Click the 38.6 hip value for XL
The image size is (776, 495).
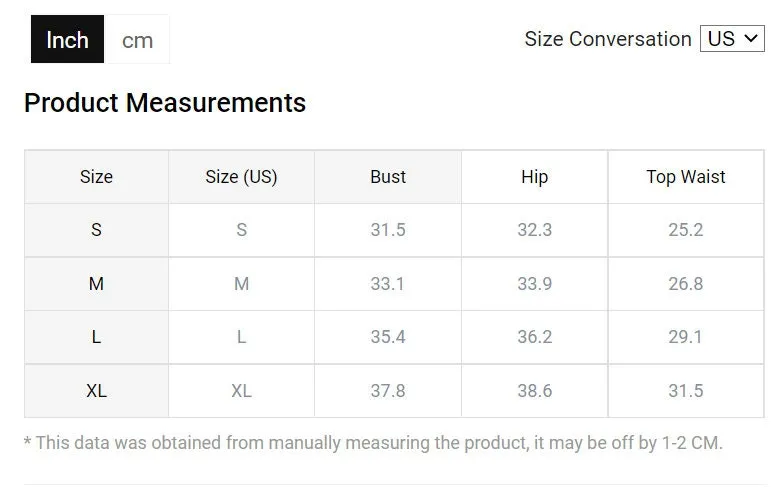(x=534, y=391)
